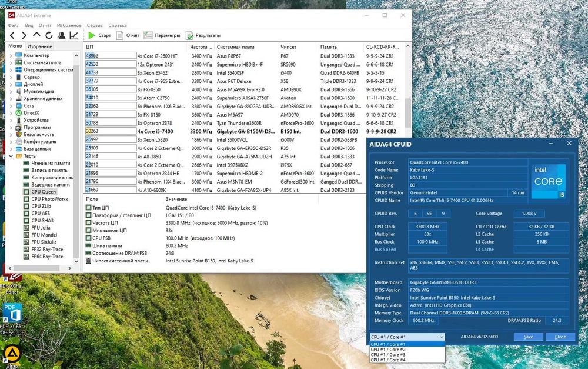Expand the Сеть tree node
588x369 pixels.
point(11,106)
